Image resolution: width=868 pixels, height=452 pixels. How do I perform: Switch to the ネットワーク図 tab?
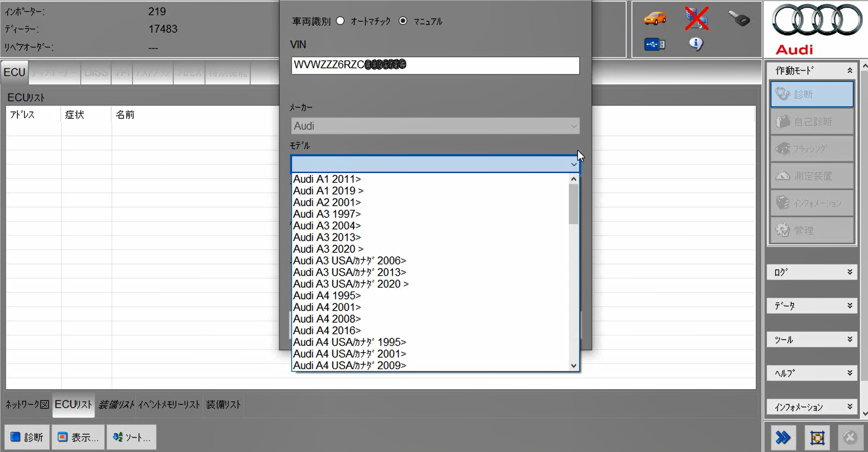click(27, 404)
